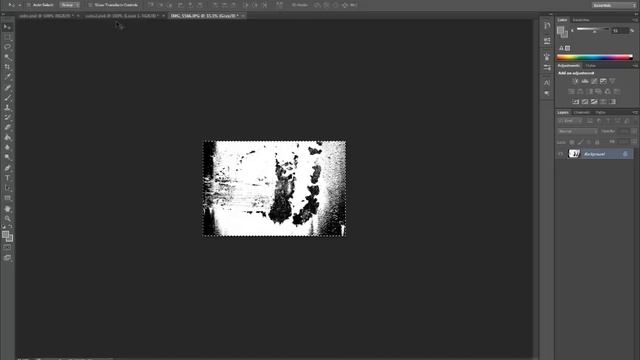Click the Opacity field in Layers panel
The image size is (640, 360).
pos(623,131)
